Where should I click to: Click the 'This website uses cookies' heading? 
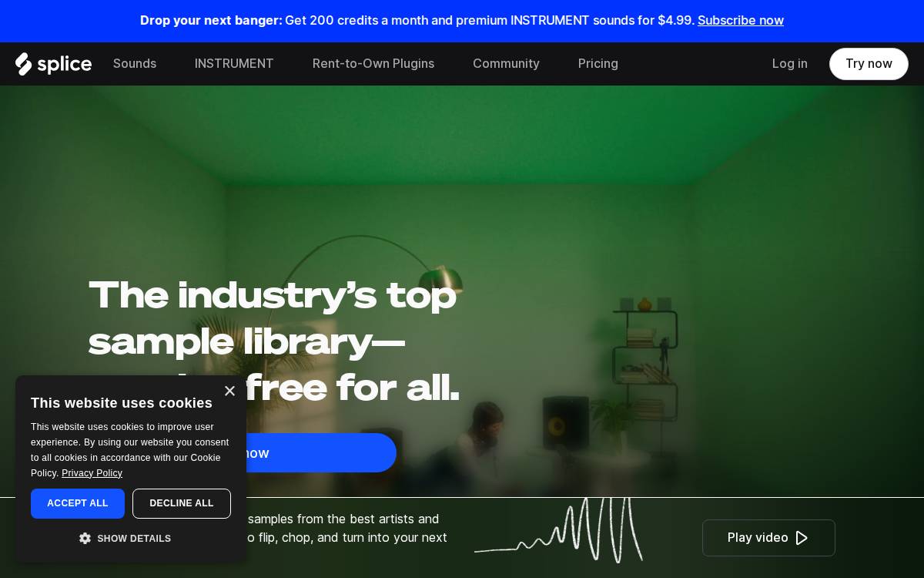pyautogui.click(x=122, y=403)
